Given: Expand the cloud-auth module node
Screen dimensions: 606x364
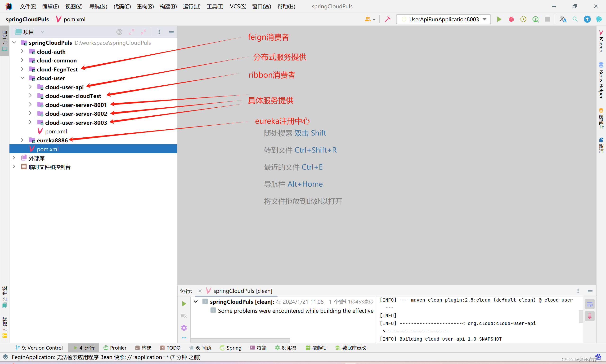Looking at the screenshot, I should point(22,51).
